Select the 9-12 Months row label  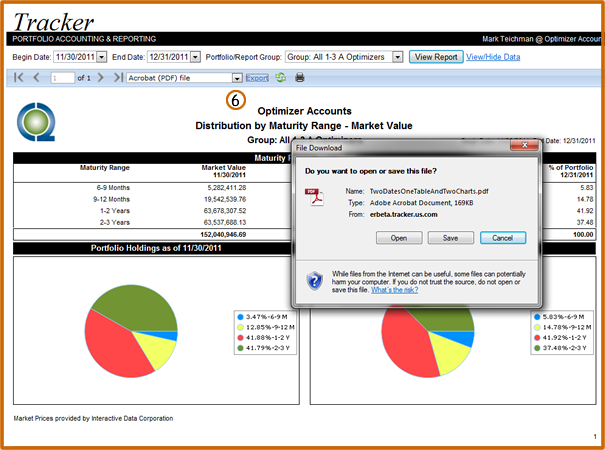pos(111,199)
